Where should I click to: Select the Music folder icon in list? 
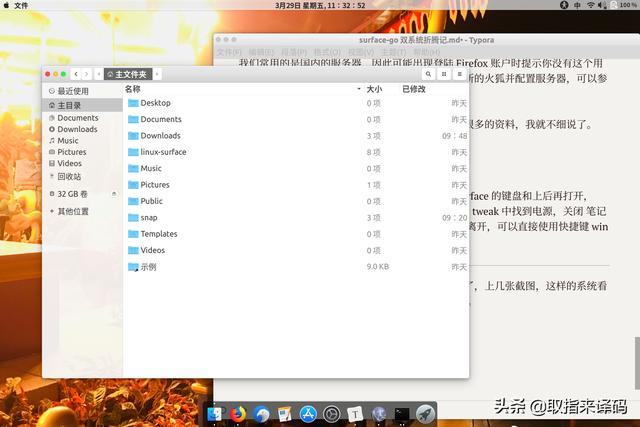pyautogui.click(x=133, y=168)
